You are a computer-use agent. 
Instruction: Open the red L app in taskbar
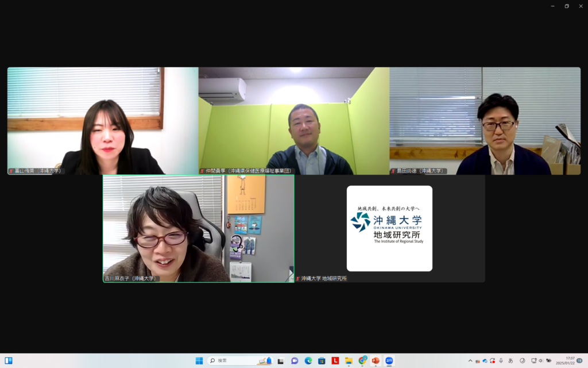pos(335,361)
